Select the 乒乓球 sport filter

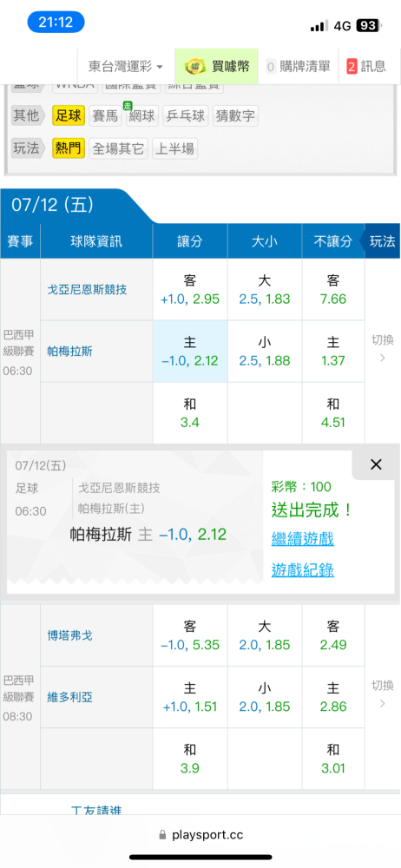[x=185, y=115]
